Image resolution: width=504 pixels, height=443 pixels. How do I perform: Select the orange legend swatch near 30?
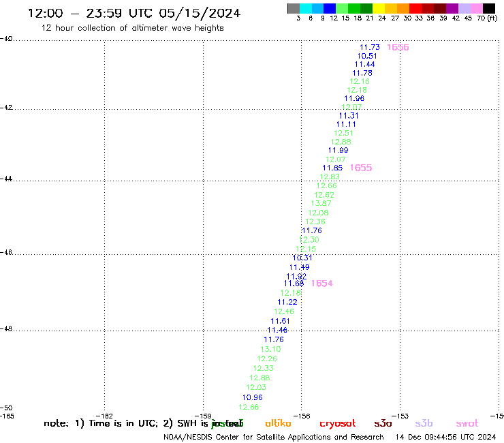403,8
